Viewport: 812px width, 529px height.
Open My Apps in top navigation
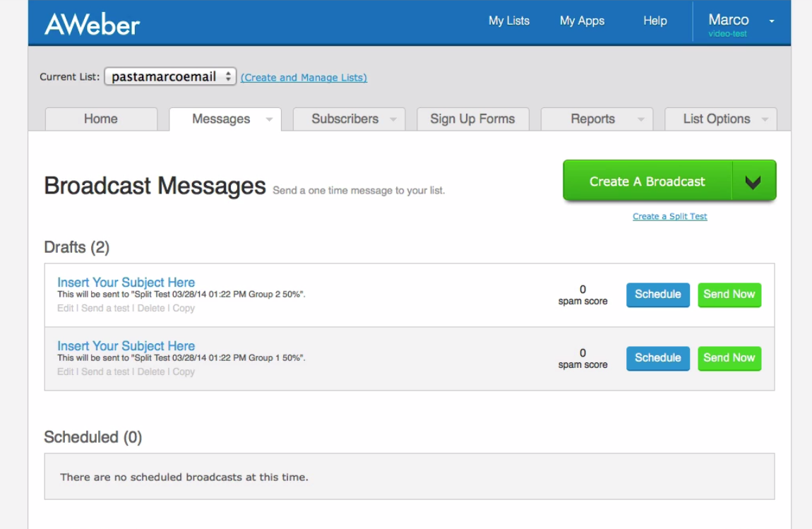pos(582,20)
